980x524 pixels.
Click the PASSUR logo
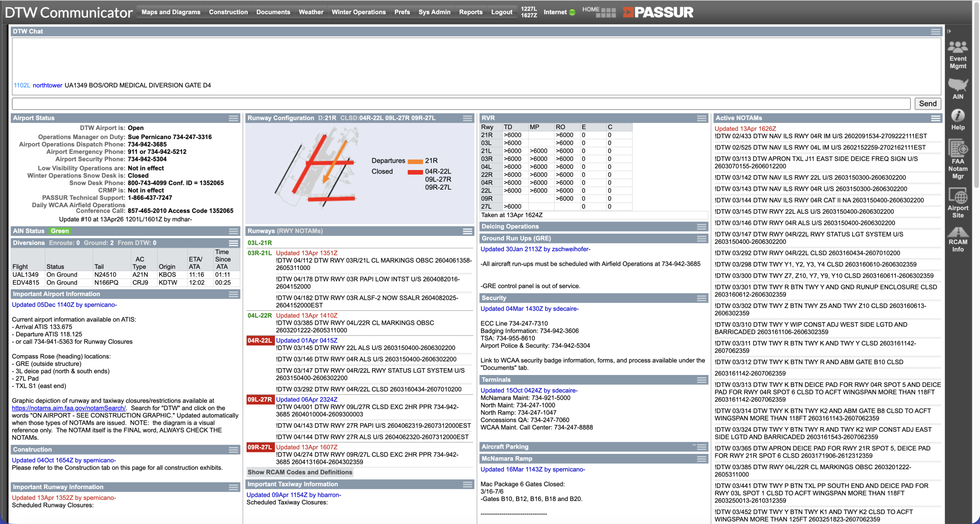658,12
